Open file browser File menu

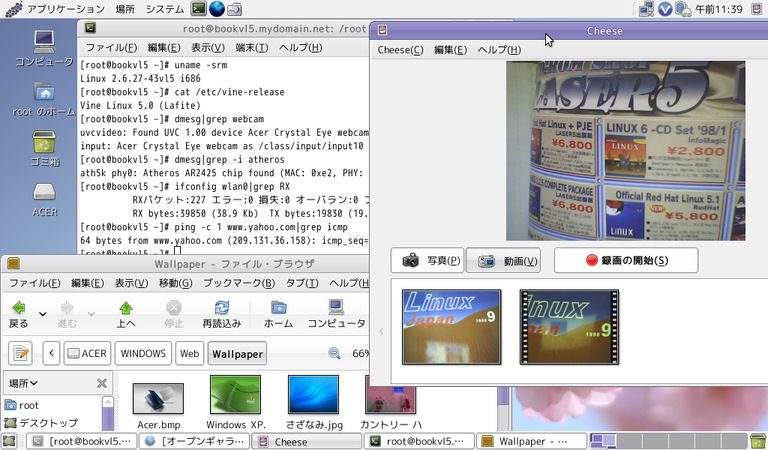(35, 283)
